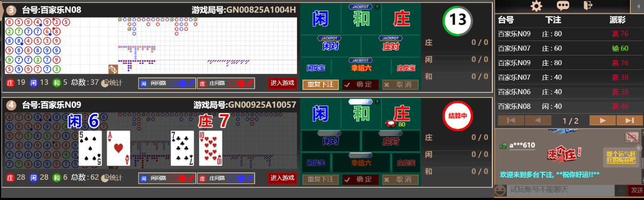Screen dimensions: 644x200
Task: Click 闲龙宝 at table N09
Action: pyautogui.click(x=316, y=163)
